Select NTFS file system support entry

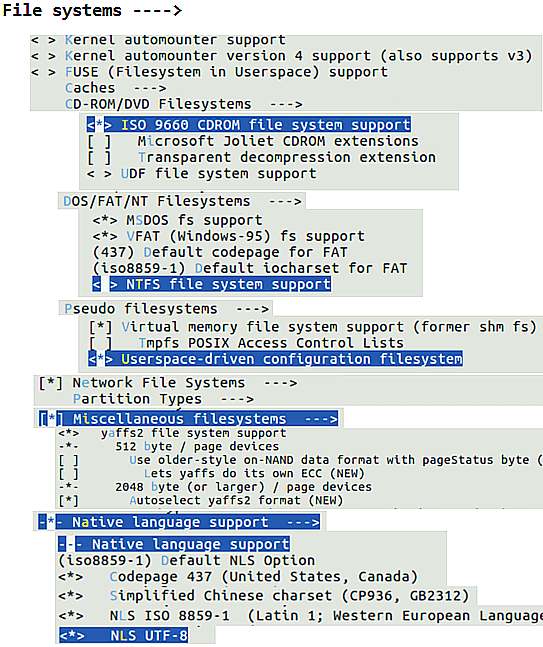click(x=212, y=284)
